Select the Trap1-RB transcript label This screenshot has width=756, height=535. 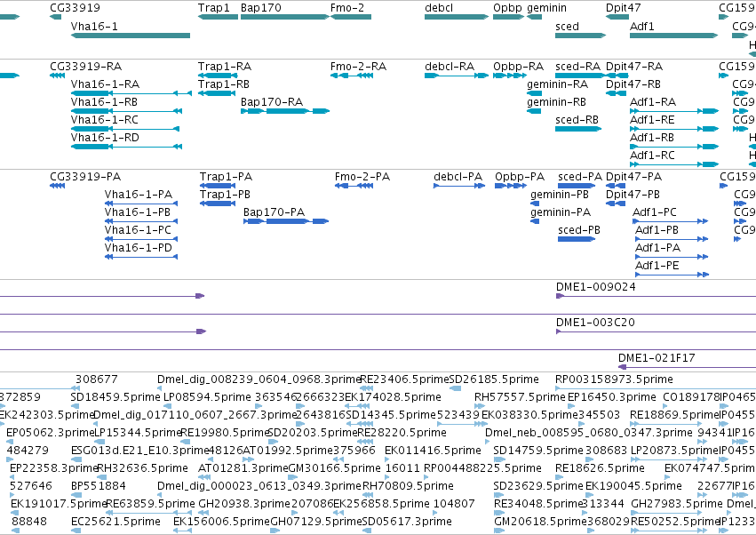(x=224, y=84)
